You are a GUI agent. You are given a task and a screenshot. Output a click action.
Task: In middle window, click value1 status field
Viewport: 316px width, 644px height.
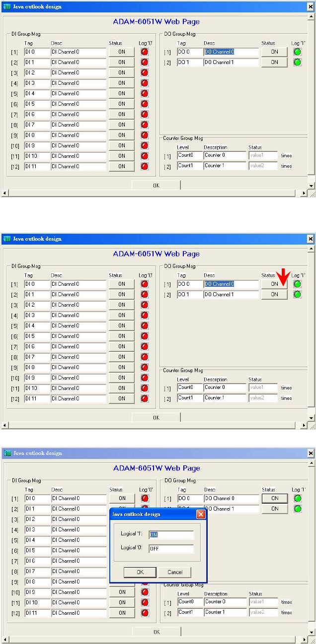point(263,387)
